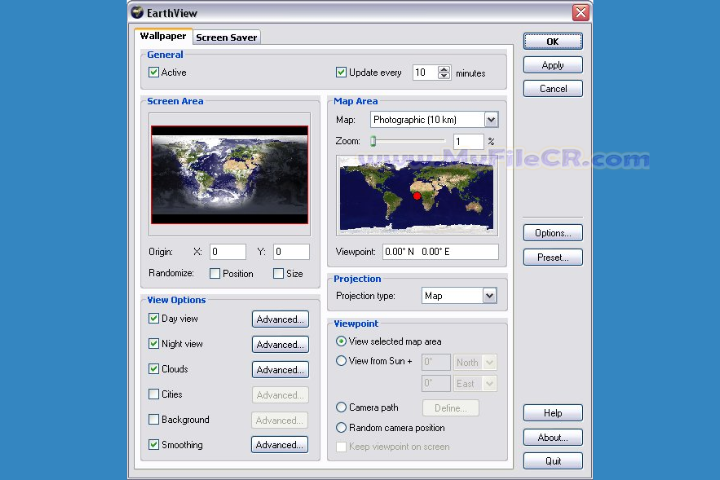The width and height of the screenshot is (720, 480).
Task: Open the About dialog
Action: [553, 437]
